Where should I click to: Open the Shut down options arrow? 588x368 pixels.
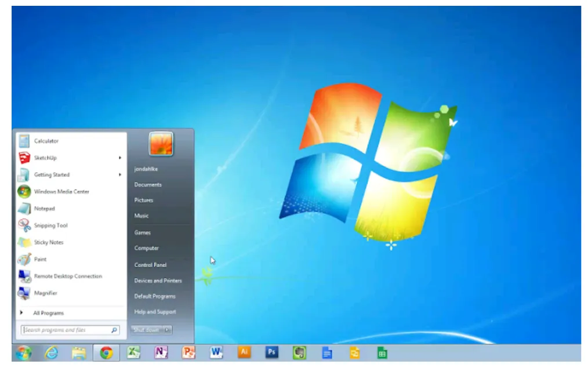click(167, 330)
